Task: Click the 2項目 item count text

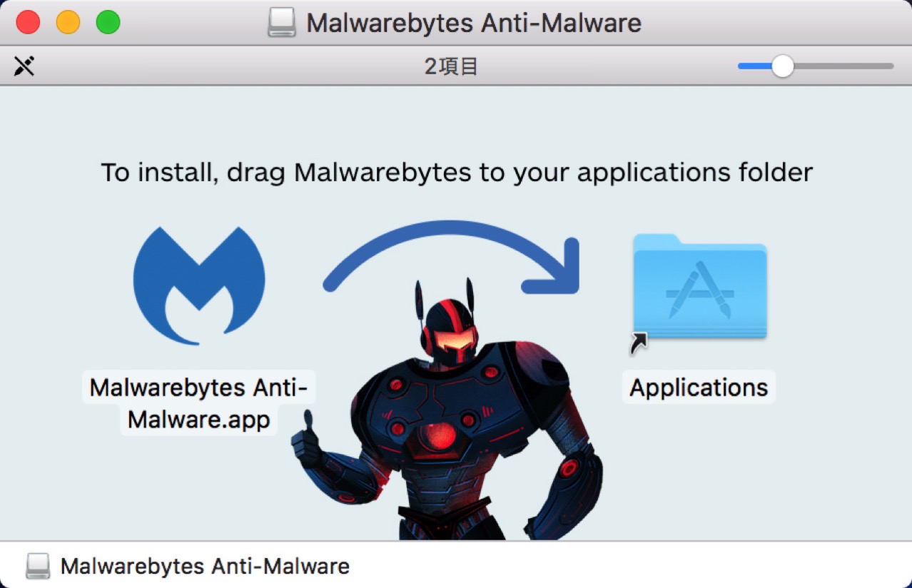Action: 451,66
